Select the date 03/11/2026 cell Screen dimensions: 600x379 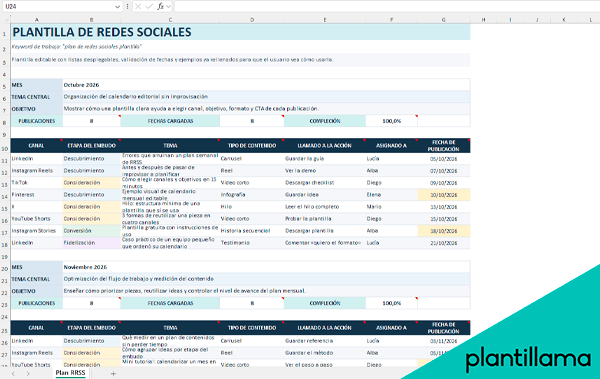pyautogui.click(x=444, y=341)
